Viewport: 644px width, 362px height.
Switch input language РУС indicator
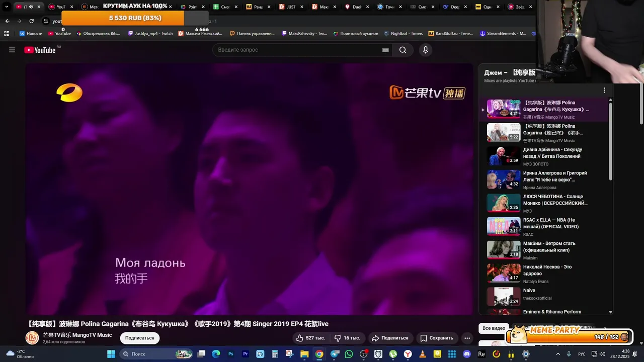click(582, 354)
